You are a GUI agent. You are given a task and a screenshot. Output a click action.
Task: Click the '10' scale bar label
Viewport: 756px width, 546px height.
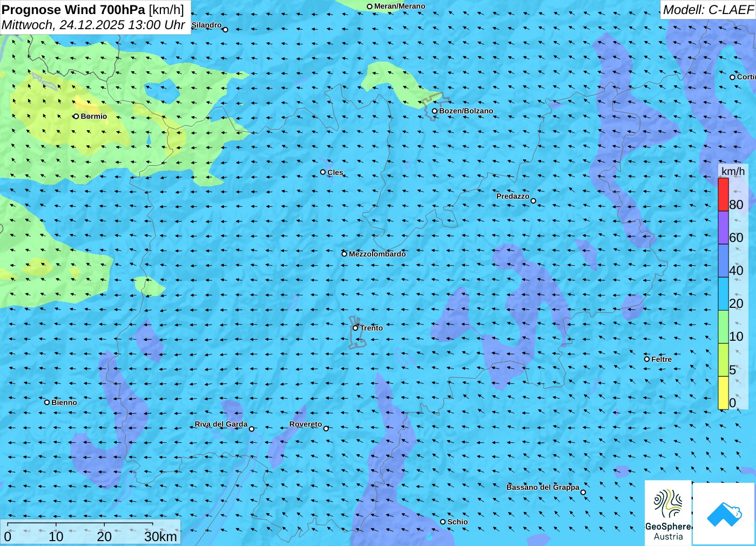pos(56,536)
